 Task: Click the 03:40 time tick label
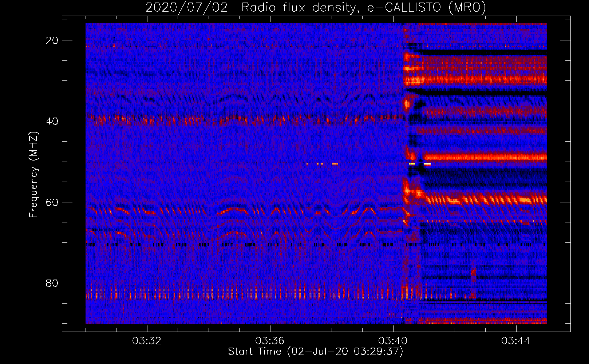(x=393, y=341)
